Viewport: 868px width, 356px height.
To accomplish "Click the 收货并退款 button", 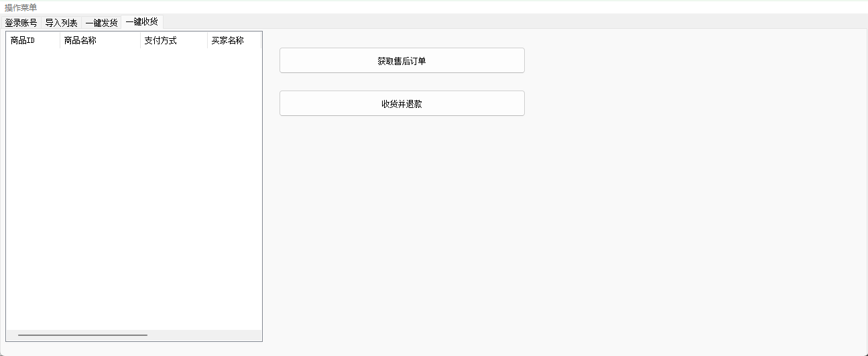I will click(x=401, y=104).
